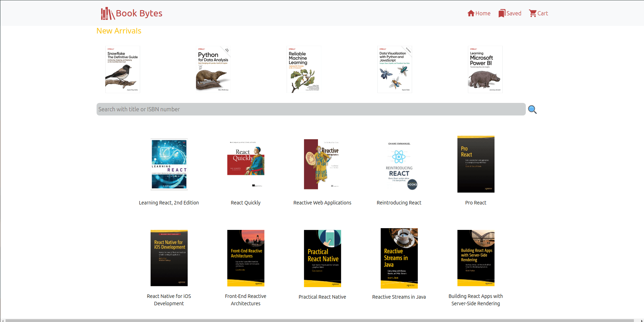Click the 'Learning React, 2nd Edition' title
Image resolution: width=644 pixels, height=322 pixels.
169,203
